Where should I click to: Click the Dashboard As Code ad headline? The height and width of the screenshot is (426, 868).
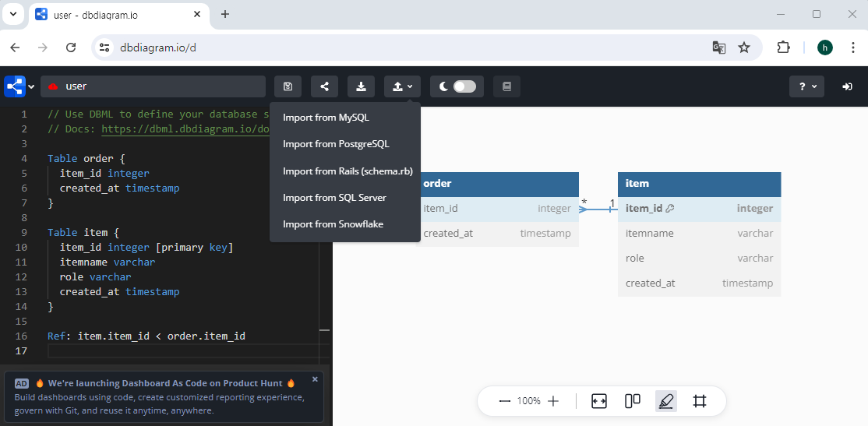(x=165, y=383)
